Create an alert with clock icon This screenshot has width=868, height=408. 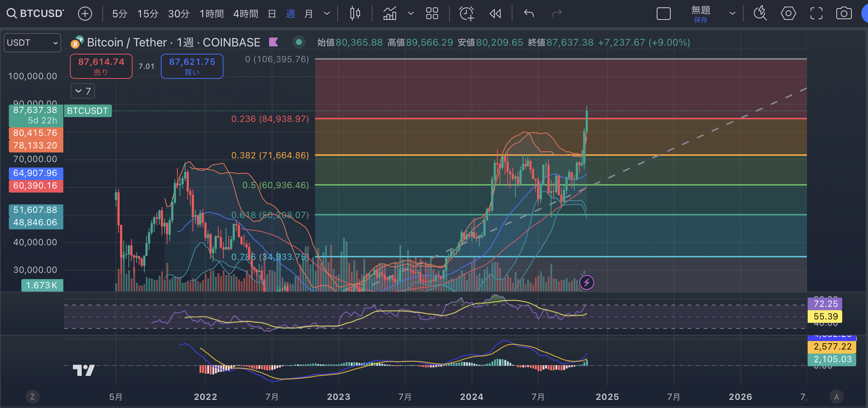pyautogui.click(x=467, y=14)
